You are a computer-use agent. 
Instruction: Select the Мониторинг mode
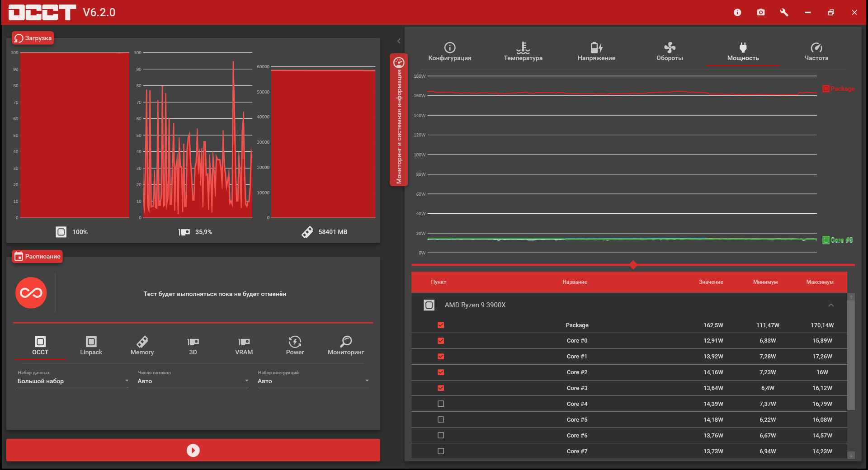346,346
